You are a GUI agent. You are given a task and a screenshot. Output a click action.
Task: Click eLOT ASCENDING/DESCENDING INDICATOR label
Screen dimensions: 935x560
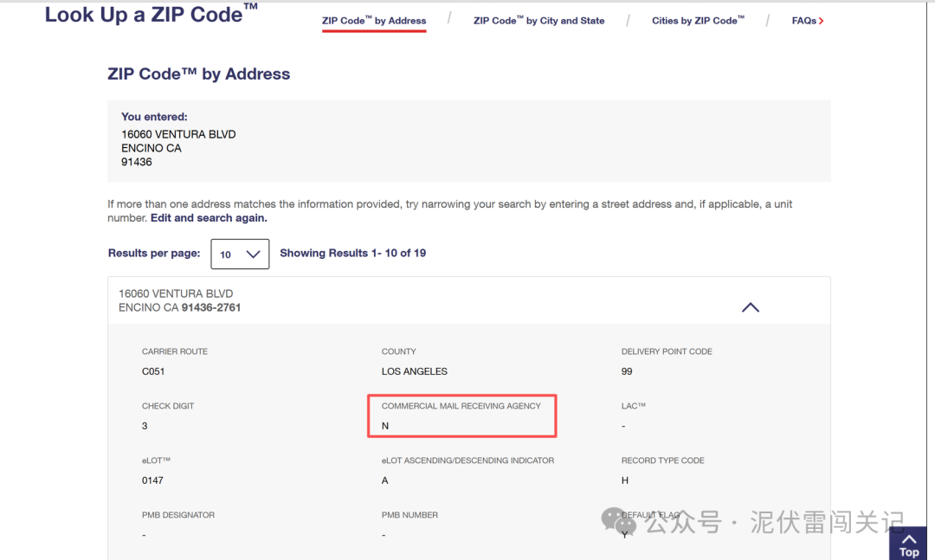[x=468, y=460]
